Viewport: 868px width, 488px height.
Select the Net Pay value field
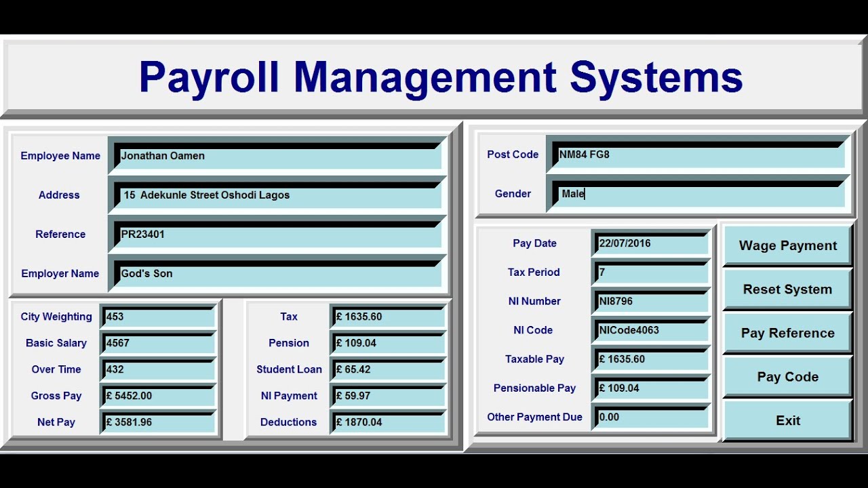(x=158, y=422)
